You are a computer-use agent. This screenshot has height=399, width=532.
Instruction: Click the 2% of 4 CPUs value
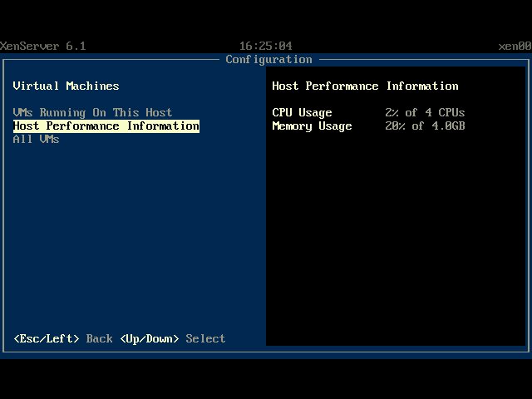click(x=425, y=112)
